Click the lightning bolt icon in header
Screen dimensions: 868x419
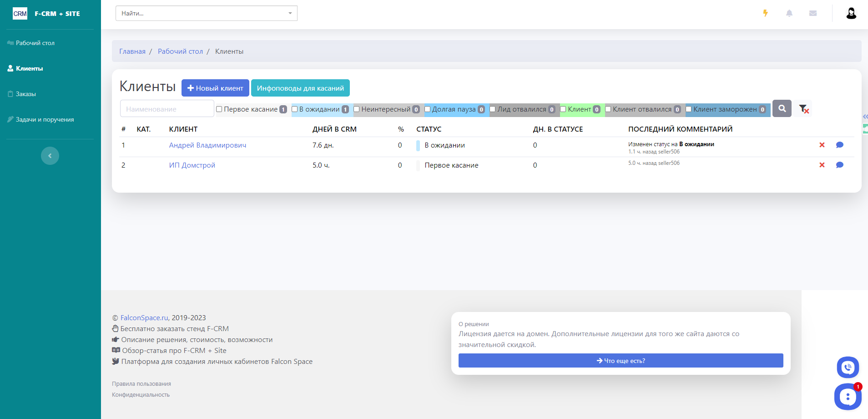766,13
